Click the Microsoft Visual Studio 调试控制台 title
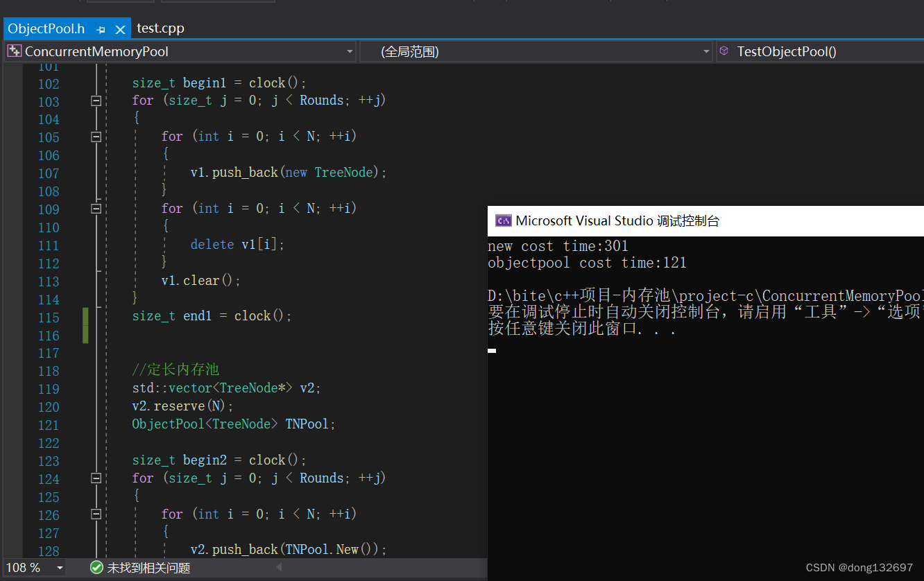Screen dimensions: 924x581 click(x=617, y=221)
